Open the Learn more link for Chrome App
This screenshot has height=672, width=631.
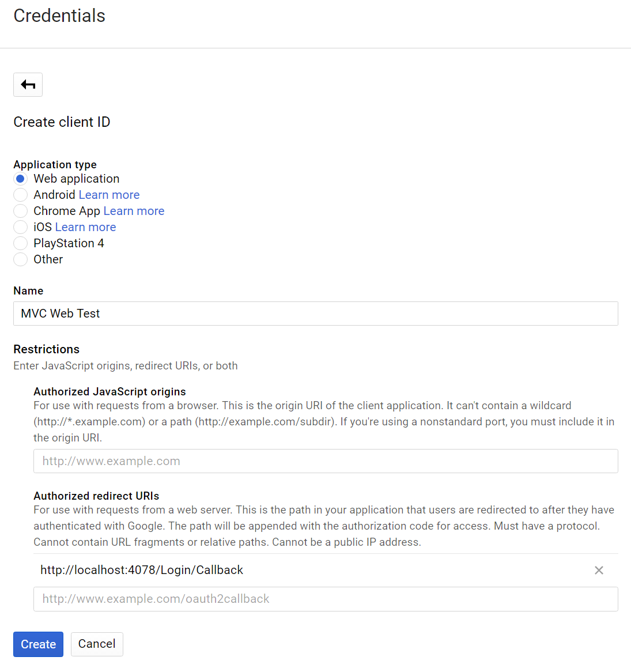(134, 211)
